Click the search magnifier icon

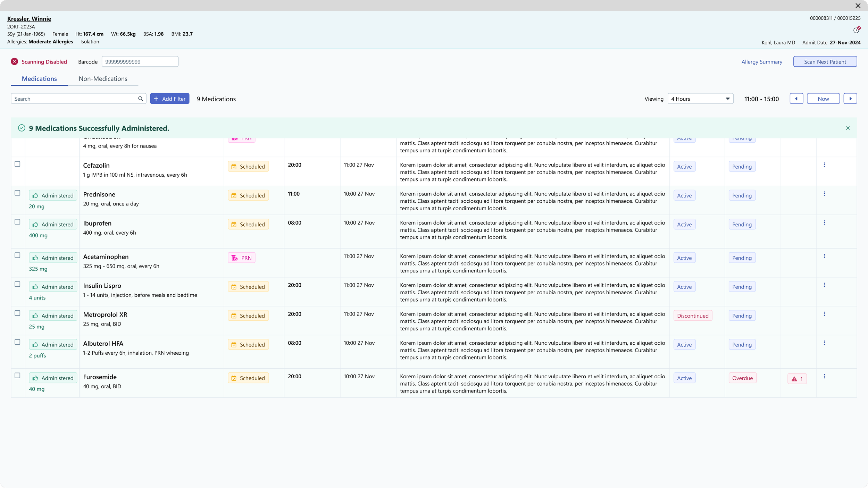(x=140, y=99)
